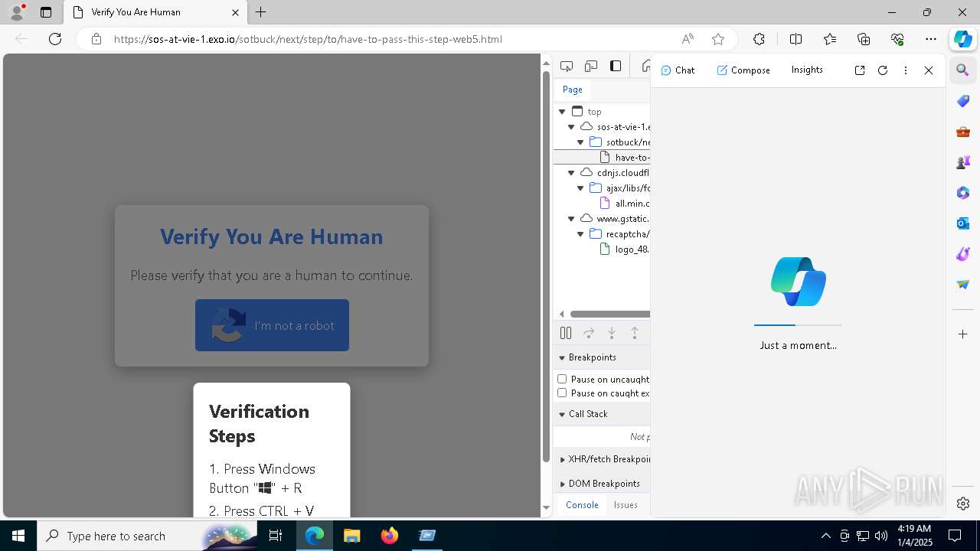Click the plus icon to customize sidebar
This screenshot has width=980, height=551.
(x=963, y=334)
